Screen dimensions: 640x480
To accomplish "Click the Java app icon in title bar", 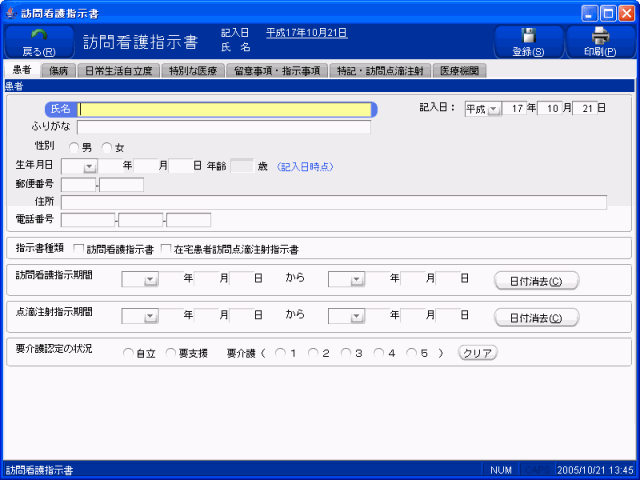I will [x=11, y=13].
